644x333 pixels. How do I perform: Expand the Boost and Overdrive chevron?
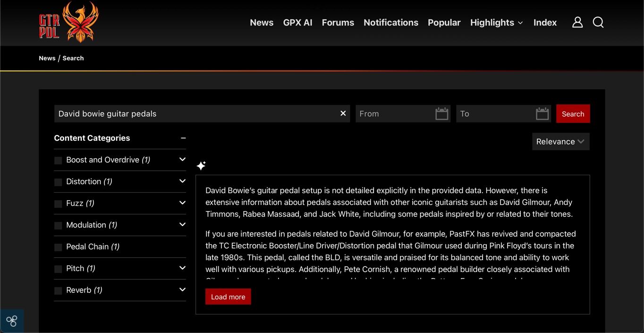[182, 159]
